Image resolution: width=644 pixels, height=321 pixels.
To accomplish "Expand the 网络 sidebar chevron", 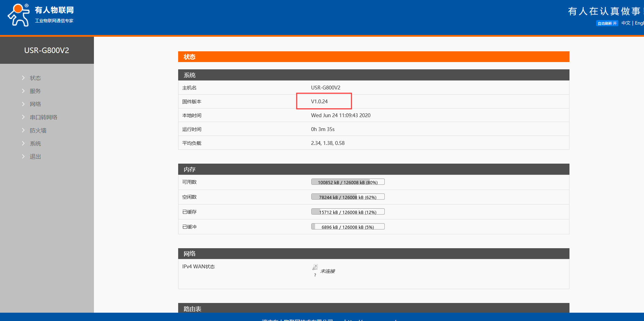I will [x=23, y=104].
